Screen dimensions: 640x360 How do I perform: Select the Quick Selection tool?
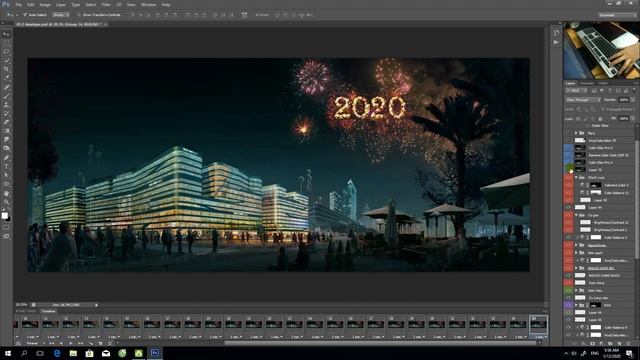coord(6,60)
